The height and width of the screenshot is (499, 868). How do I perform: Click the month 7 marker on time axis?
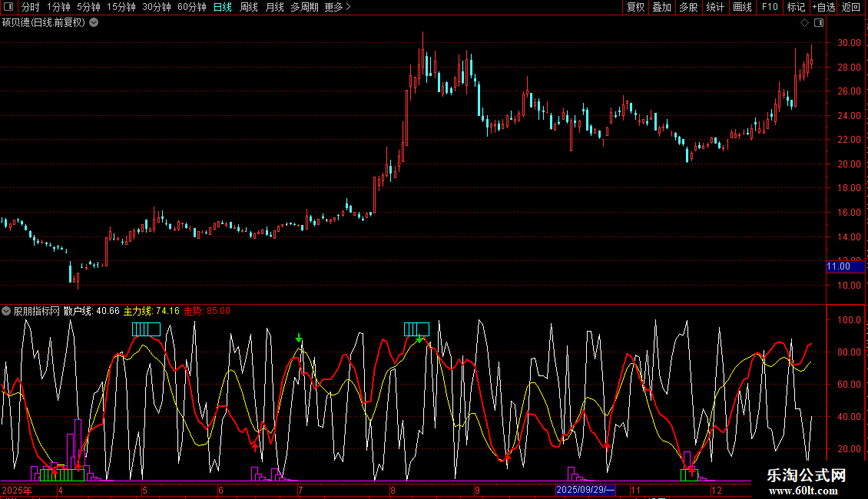click(300, 490)
